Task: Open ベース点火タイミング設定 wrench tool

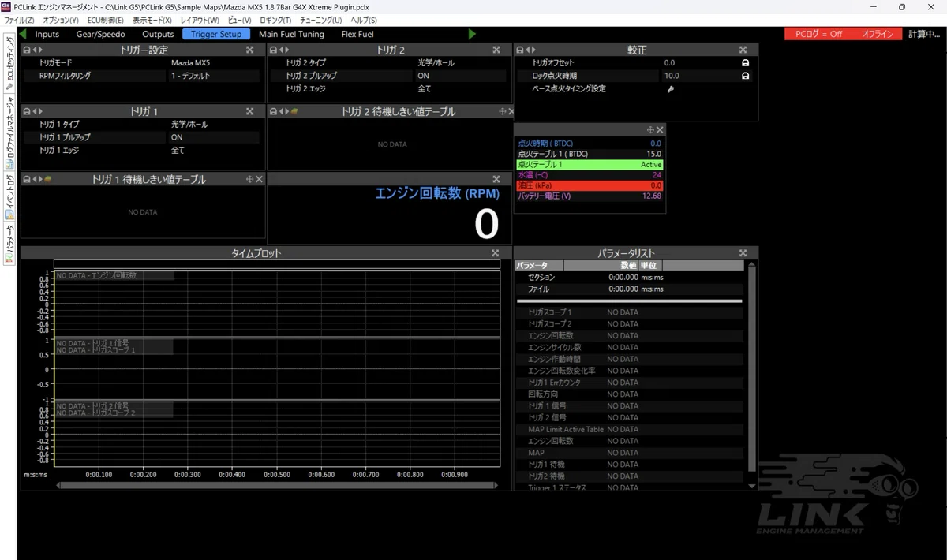Action: pos(671,89)
